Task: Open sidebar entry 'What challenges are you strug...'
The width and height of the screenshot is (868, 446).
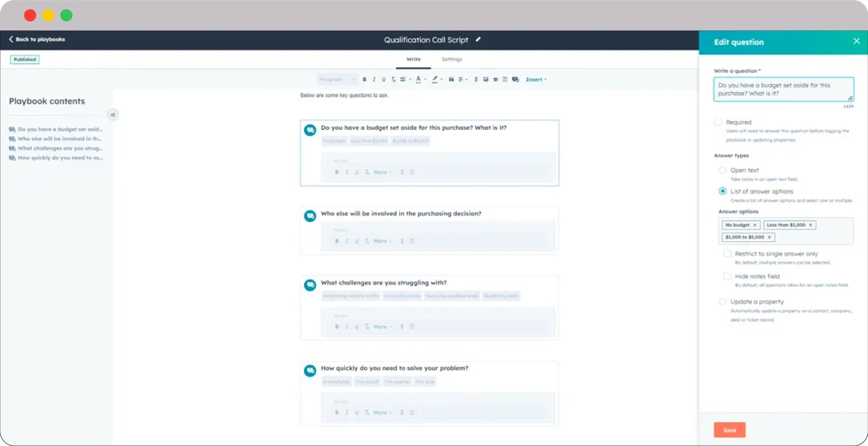Action: coord(56,148)
